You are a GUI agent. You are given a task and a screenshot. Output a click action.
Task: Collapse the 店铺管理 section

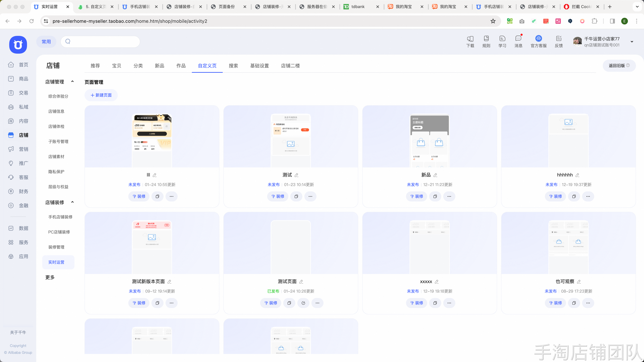72,81
